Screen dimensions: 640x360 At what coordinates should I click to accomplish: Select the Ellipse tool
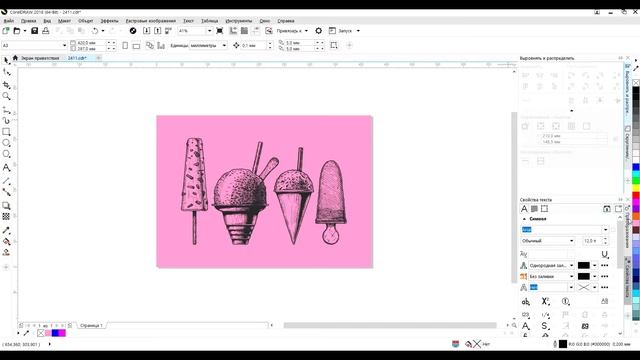coord(6,143)
